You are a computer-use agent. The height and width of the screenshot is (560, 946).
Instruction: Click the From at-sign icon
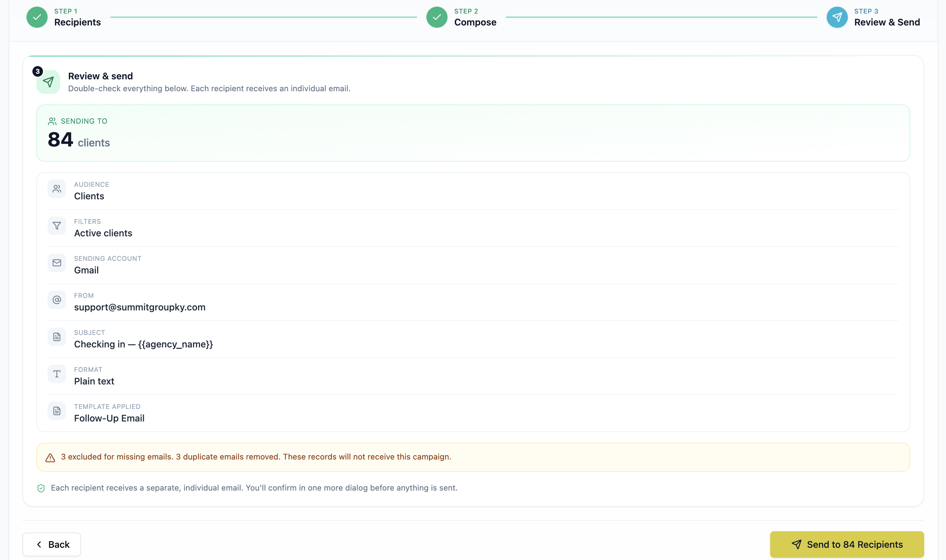click(x=57, y=300)
